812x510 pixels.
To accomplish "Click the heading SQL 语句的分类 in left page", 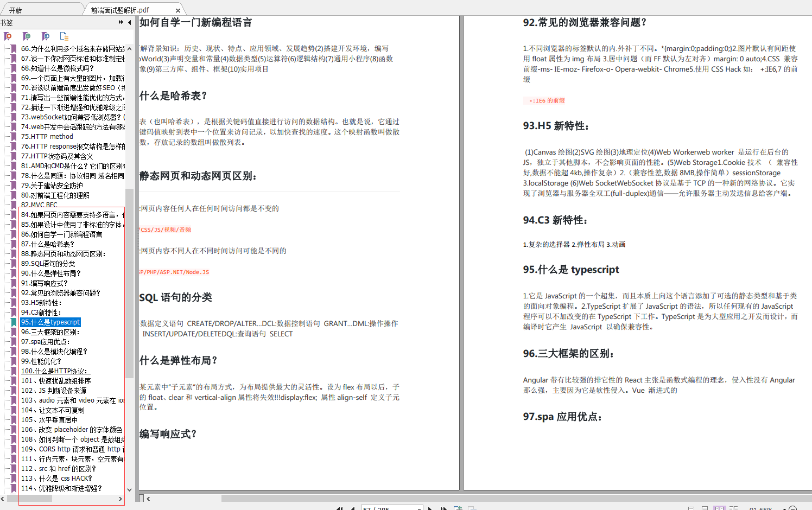I will (176, 297).
